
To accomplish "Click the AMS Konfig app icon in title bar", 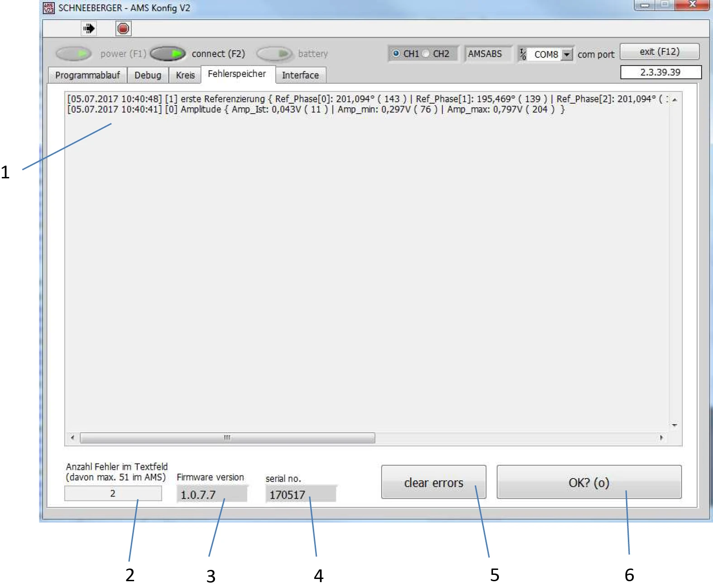I will click(x=48, y=8).
